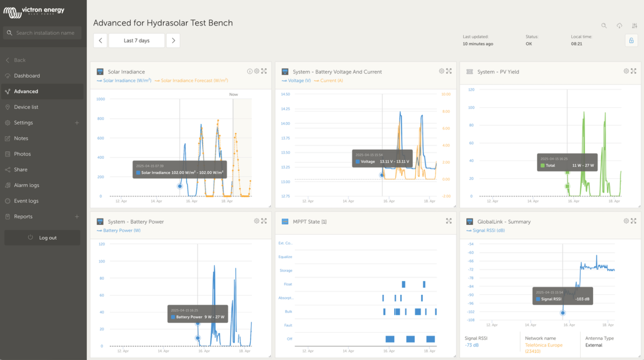Open PV Yield widget gear settings
Screen dimensions: 644x360
click(x=626, y=71)
